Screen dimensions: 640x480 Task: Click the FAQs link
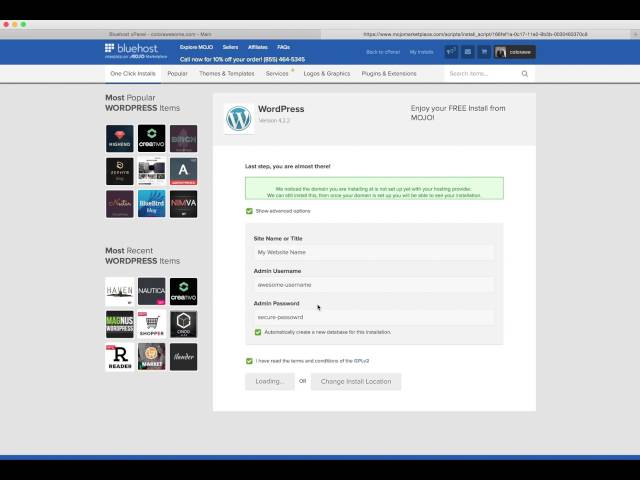click(283, 47)
